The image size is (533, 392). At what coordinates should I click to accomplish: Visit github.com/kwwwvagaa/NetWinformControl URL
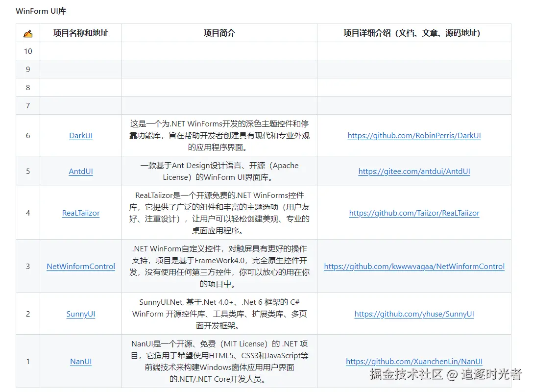point(414,267)
